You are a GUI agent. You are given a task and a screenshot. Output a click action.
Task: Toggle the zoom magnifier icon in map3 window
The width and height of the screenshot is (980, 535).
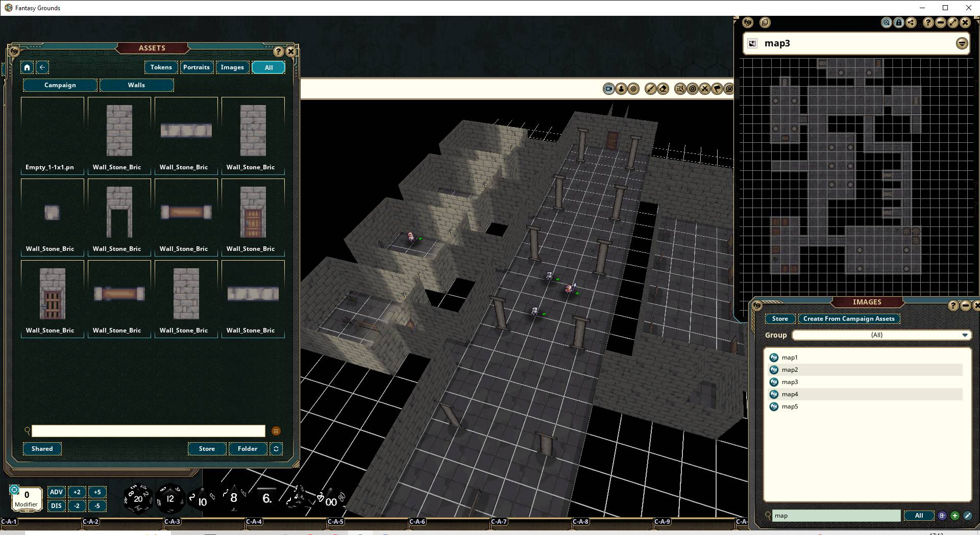point(887,22)
